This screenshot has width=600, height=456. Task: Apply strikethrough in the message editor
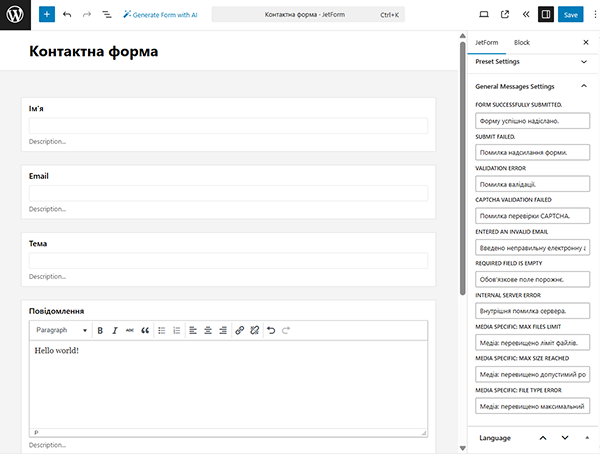130,331
